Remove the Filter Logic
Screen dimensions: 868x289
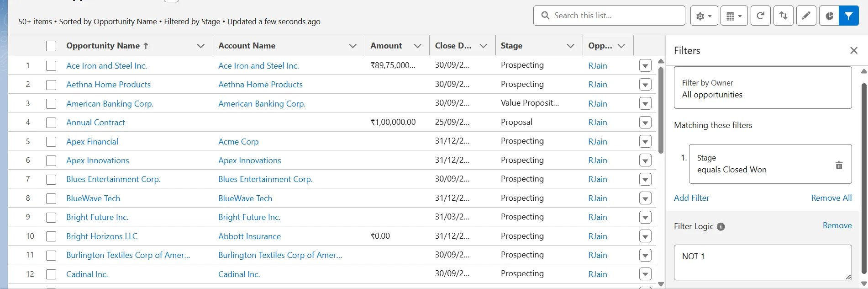[837, 225]
